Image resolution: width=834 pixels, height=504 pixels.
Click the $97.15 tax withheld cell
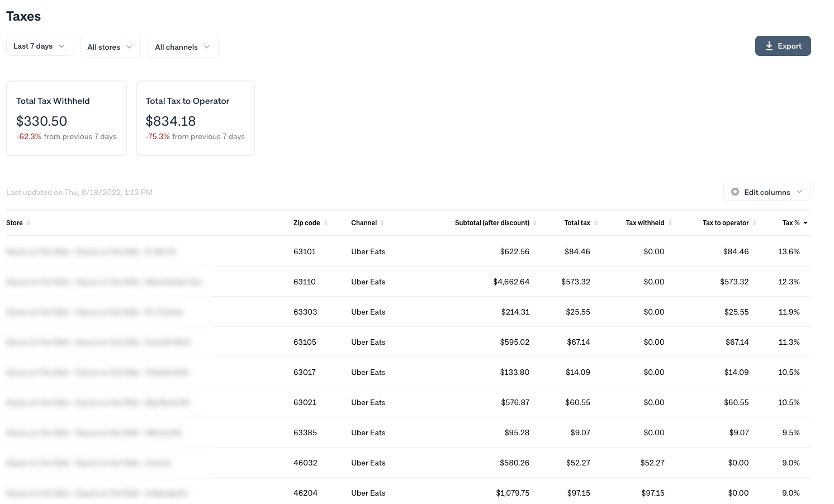pos(653,493)
